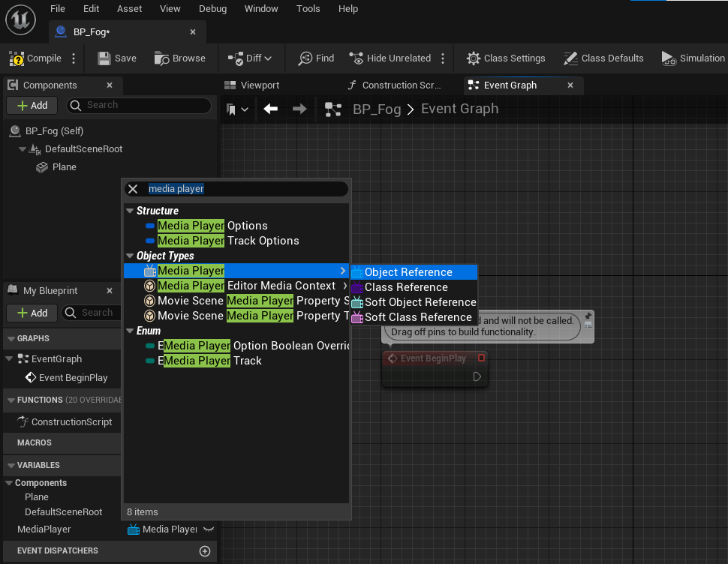Image resolution: width=728 pixels, height=564 pixels.
Task: Collapse the GRAPHS section
Action: pos(10,339)
